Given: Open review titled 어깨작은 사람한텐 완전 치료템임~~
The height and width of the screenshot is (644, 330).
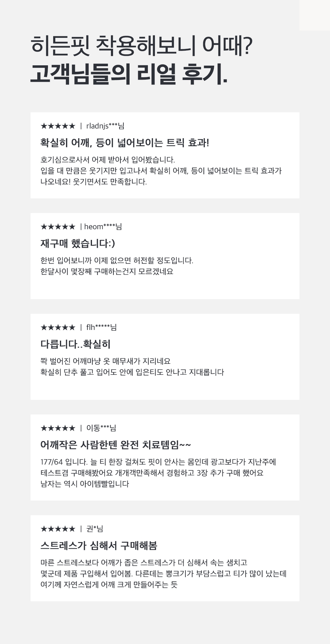Looking at the screenshot, I should click(x=116, y=445).
